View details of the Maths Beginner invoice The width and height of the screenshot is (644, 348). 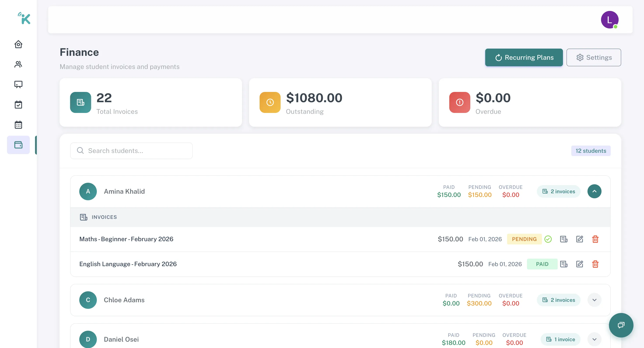tap(563, 239)
